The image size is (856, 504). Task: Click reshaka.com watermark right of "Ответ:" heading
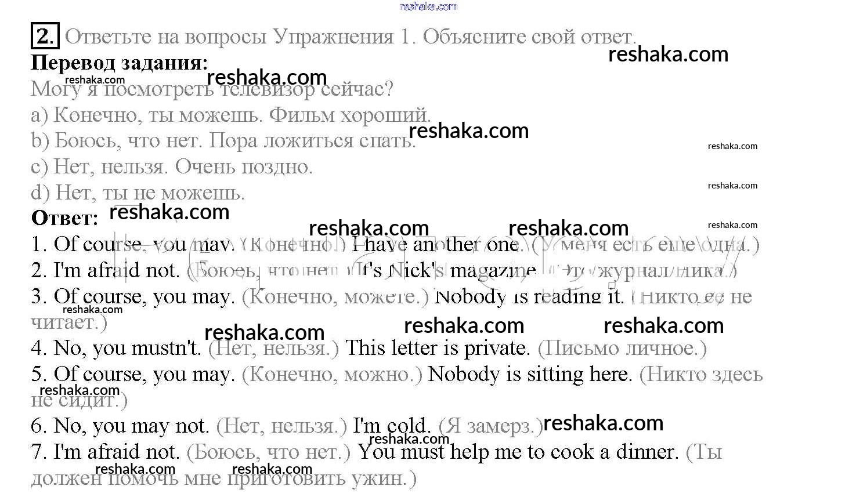pos(169,212)
